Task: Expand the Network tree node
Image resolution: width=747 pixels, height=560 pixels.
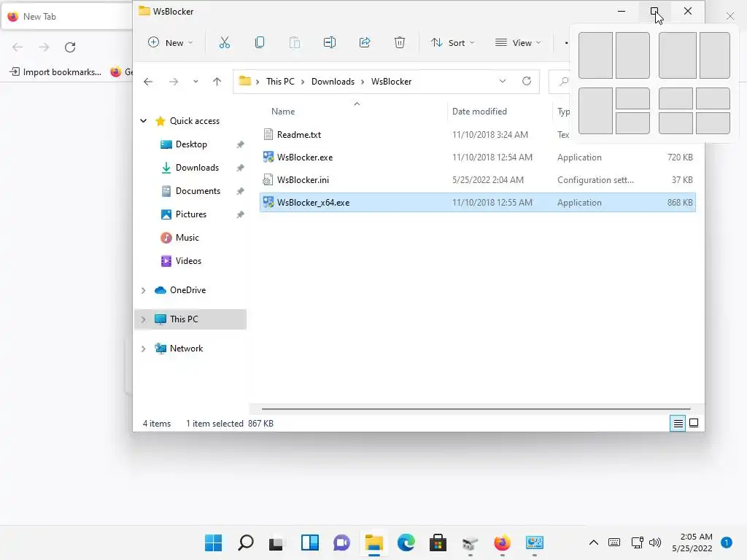Action: pyautogui.click(x=144, y=349)
